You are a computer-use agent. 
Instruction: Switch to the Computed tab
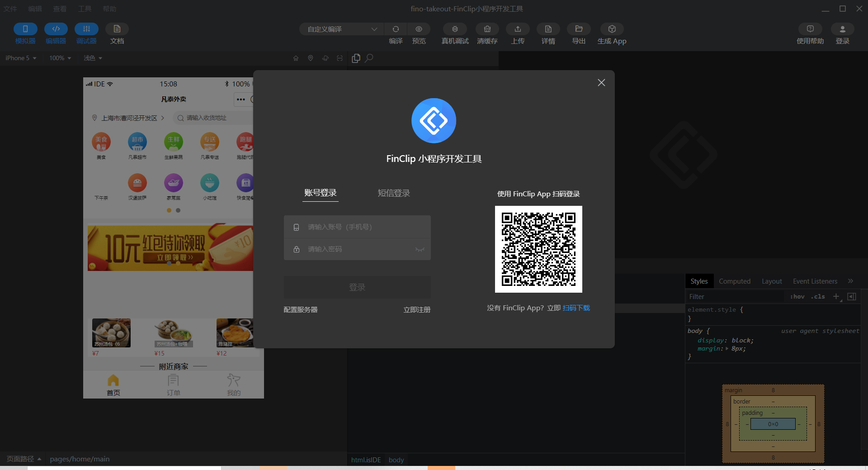735,281
